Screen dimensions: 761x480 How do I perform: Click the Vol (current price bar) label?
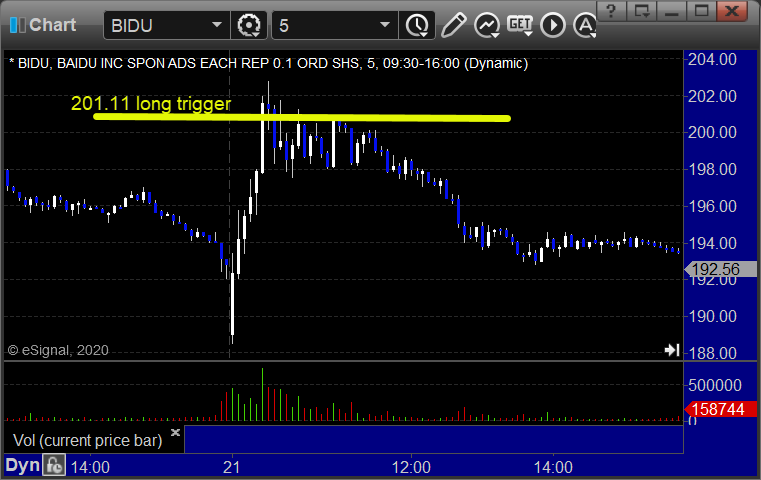(87, 440)
